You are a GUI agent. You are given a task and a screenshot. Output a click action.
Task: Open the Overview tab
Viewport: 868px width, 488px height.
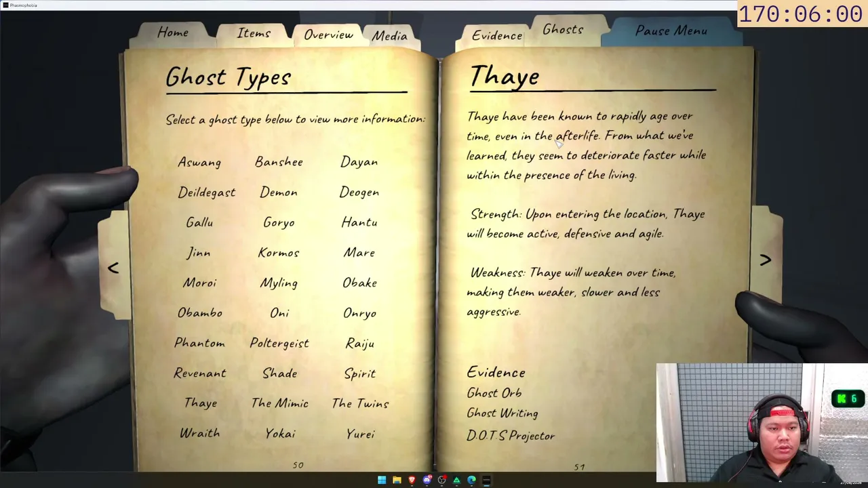(328, 35)
